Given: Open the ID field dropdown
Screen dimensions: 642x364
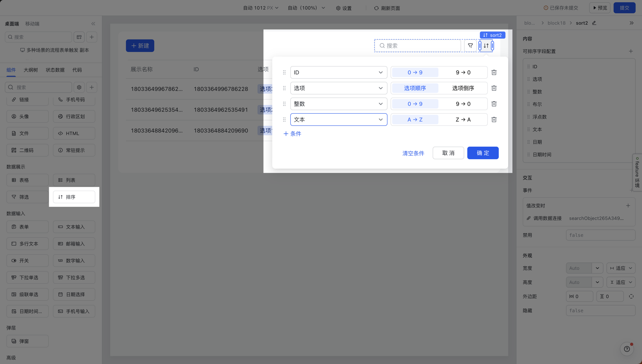Looking at the screenshot, I should click(x=339, y=72).
